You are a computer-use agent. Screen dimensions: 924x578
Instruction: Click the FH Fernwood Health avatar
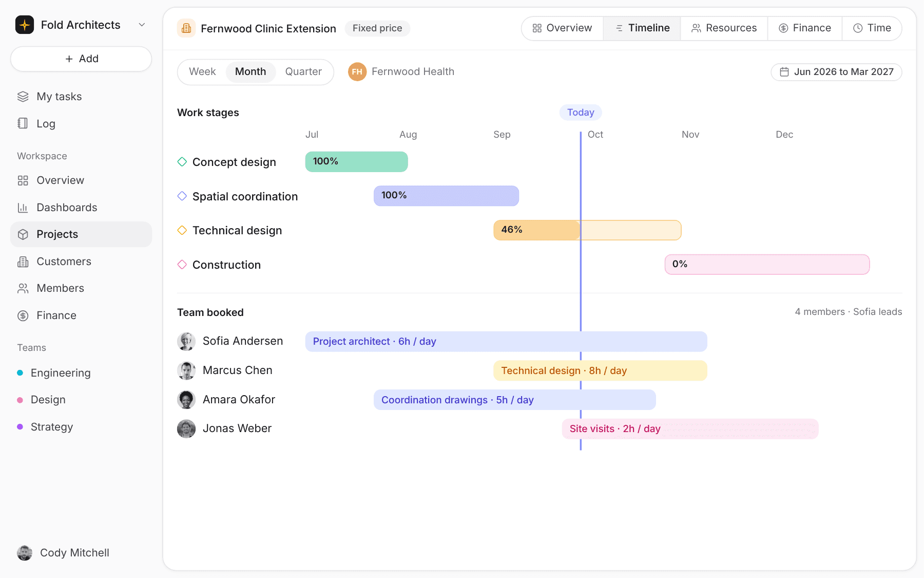point(357,72)
